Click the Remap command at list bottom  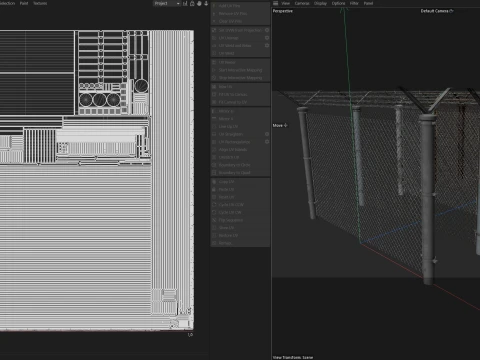pos(225,243)
